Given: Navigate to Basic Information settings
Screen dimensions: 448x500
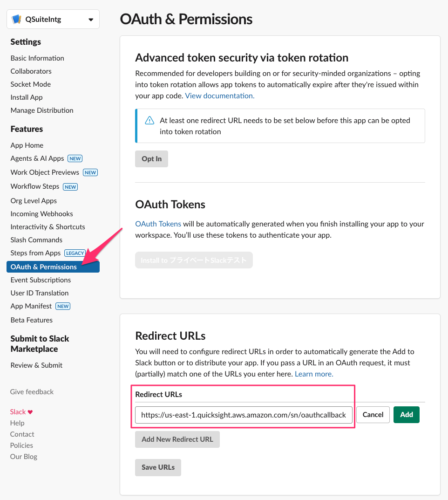Looking at the screenshot, I should [37, 58].
